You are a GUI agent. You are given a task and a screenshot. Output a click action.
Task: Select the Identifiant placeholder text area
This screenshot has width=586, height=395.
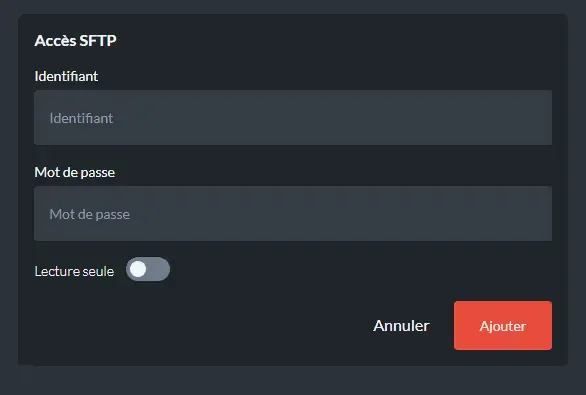(81, 118)
